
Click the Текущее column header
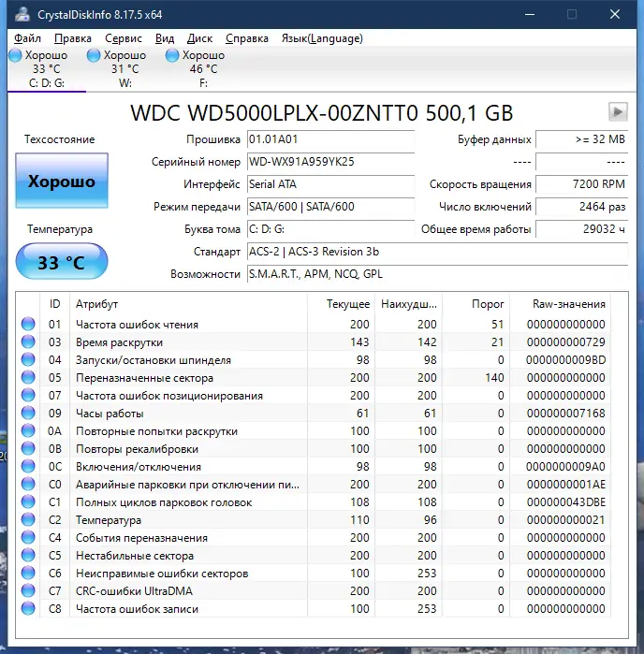(341, 304)
